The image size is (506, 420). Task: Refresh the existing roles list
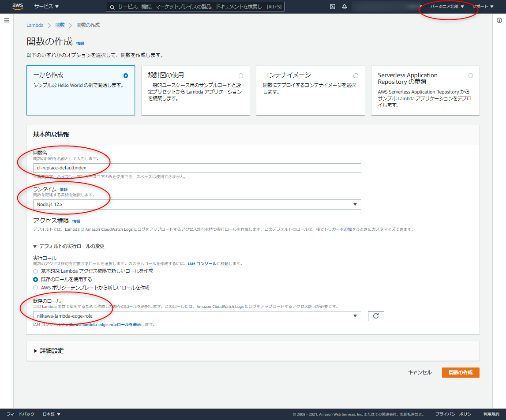pyautogui.click(x=376, y=316)
